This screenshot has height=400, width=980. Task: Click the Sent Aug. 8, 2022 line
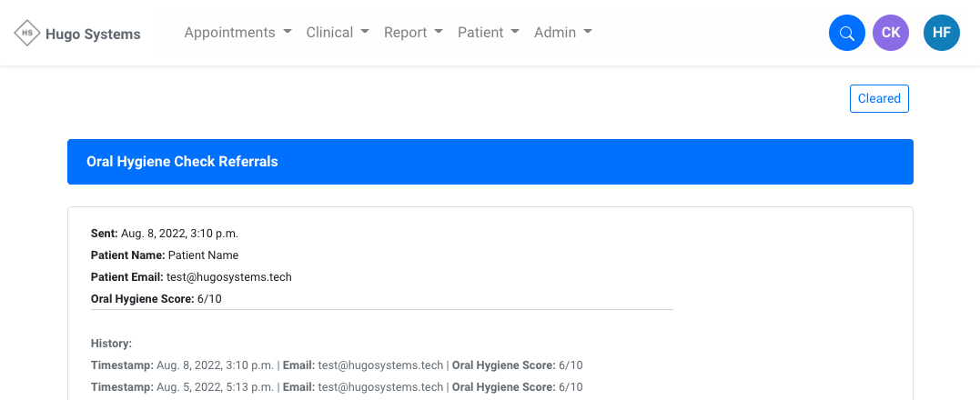(165, 234)
